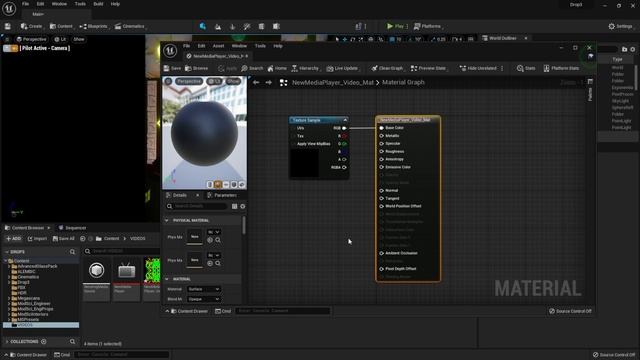Open Platform Stats panel
Screen dimensions: 640x360
coord(561,68)
